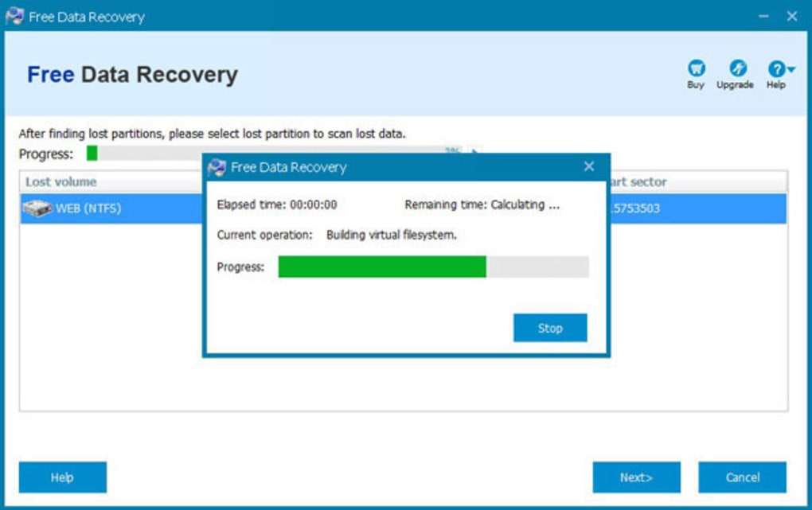The height and width of the screenshot is (510, 812).
Task: Open the Help question mark icon
Action: tap(775, 69)
